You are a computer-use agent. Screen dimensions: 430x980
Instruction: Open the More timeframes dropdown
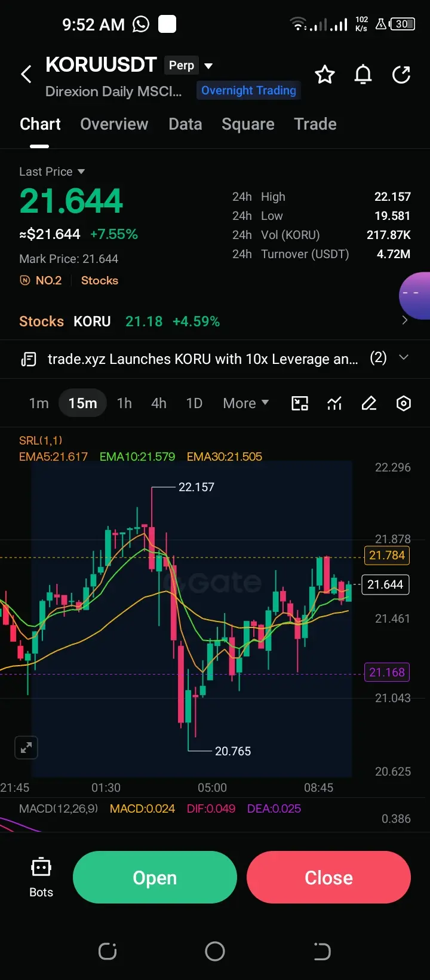click(245, 403)
